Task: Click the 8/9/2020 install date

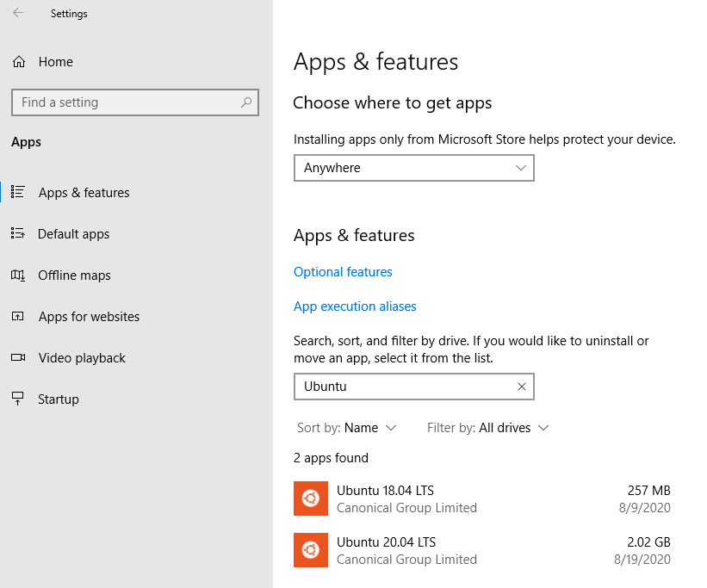Action: tap(645, 508)
